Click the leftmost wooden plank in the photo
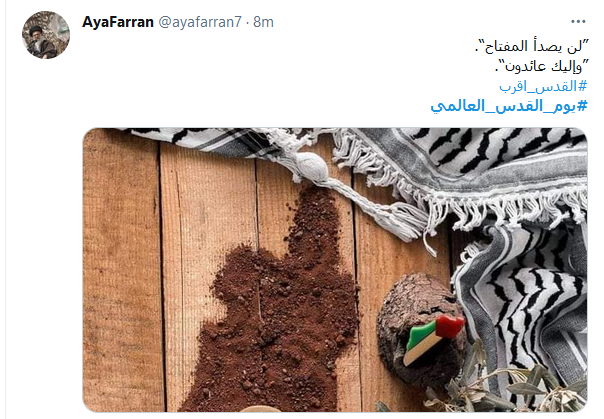This screenshot has width=604, height=419. pyautogui.click(x=121, y=270)
